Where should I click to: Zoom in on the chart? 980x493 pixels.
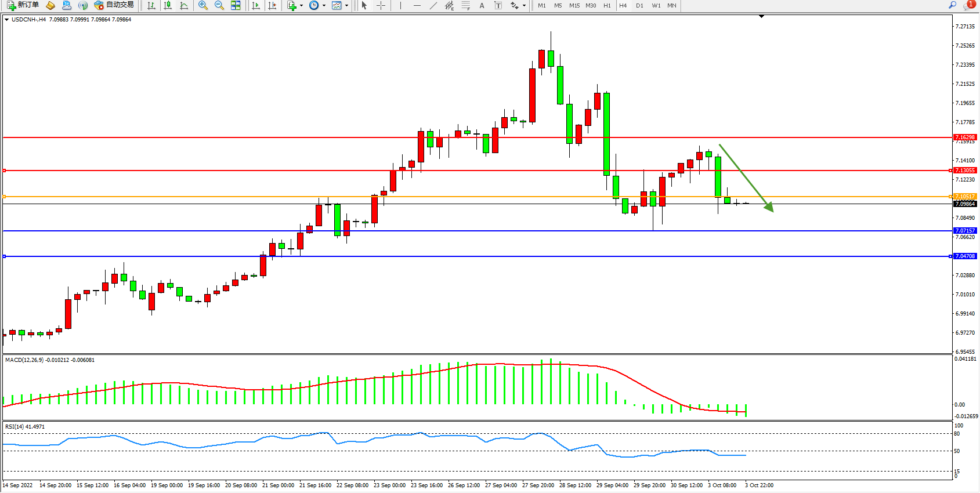203,5
